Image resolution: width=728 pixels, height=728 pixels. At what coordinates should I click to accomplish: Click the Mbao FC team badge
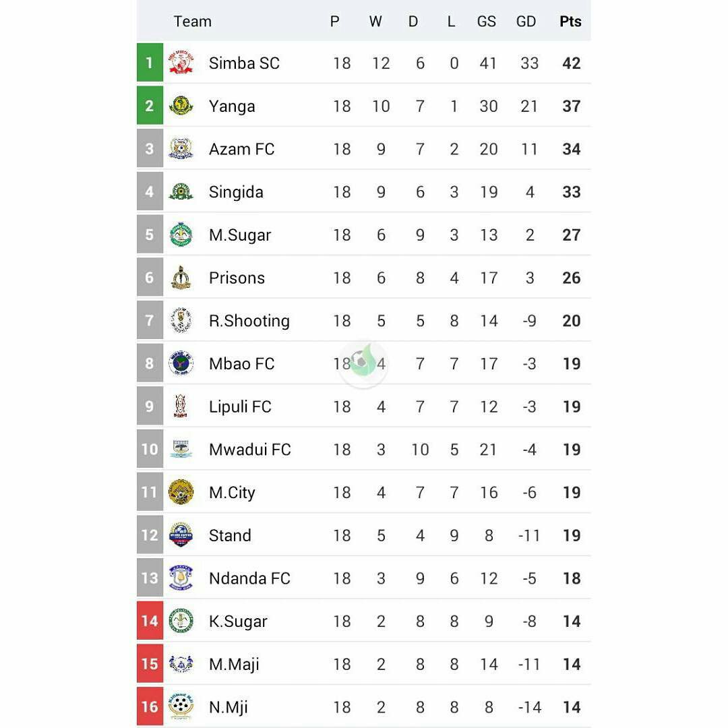(181, 364)
